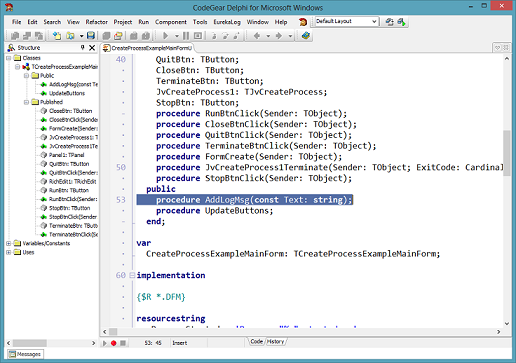Click the vertical scrollbar thumb of the code editor
Viewport: 516px width, 363px height.
point(507,153)
